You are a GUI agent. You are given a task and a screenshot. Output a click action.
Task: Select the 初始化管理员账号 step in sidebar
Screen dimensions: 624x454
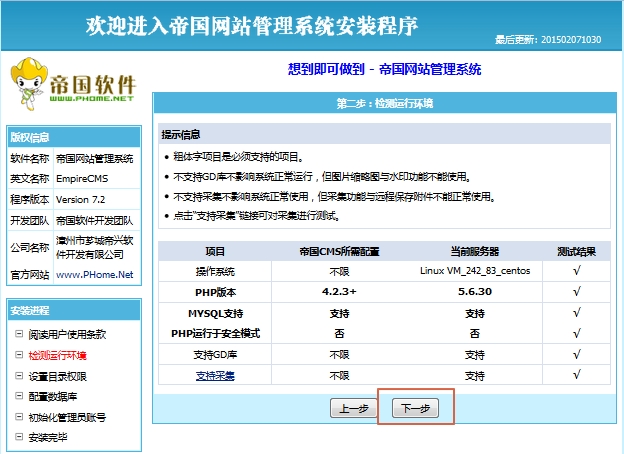[x=67, y=417]
